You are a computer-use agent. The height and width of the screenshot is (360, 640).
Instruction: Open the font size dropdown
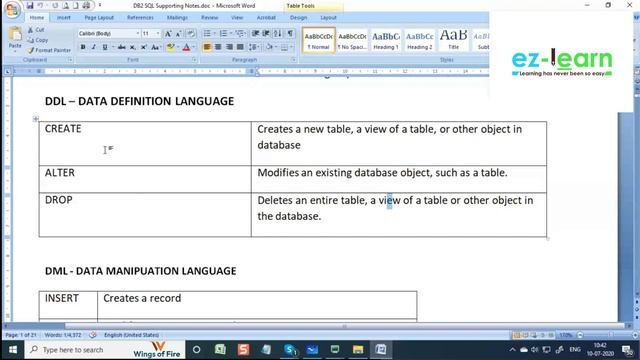click(158, 33)
